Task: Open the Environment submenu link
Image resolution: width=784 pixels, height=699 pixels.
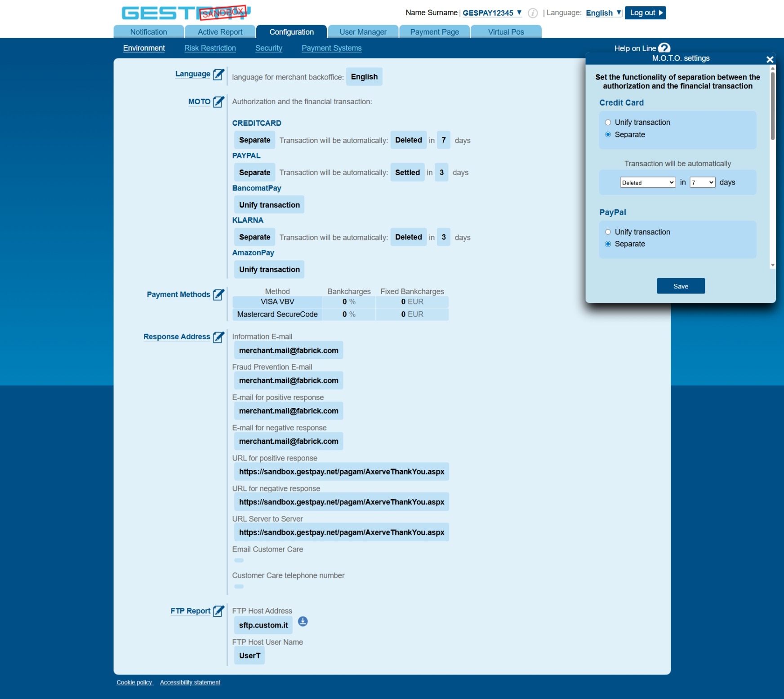Action: [x=144, y=48]
